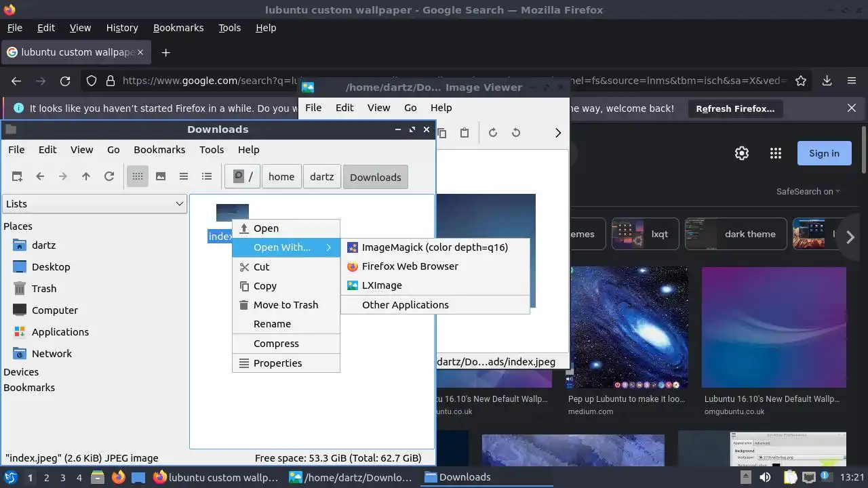The height and width of the screenshot is (488, 868).
Task: Open Google apps grid
Action: 776,153
